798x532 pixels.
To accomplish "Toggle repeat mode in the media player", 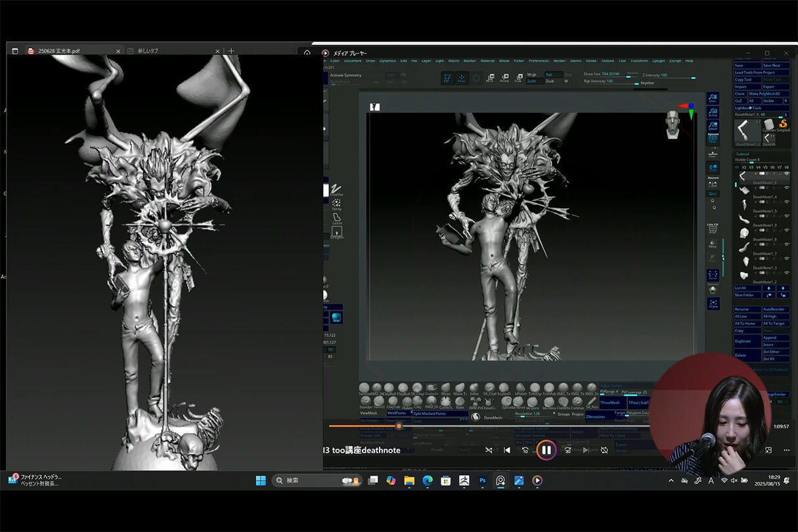I will [604, 450].
